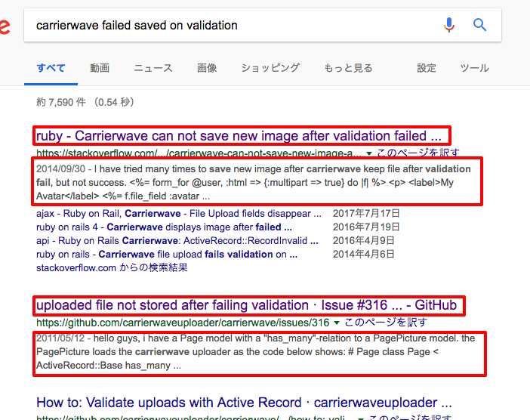The image size is (530, 420).
Task: Open 'How to: Validate uploads with Active Record' result
Action: tap(244, 403)
